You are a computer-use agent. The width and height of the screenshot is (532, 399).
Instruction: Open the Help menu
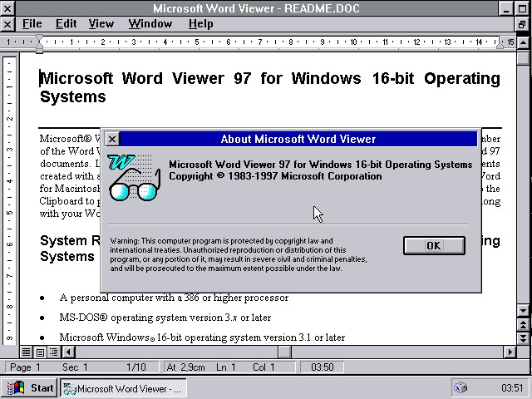pos(201,24)
